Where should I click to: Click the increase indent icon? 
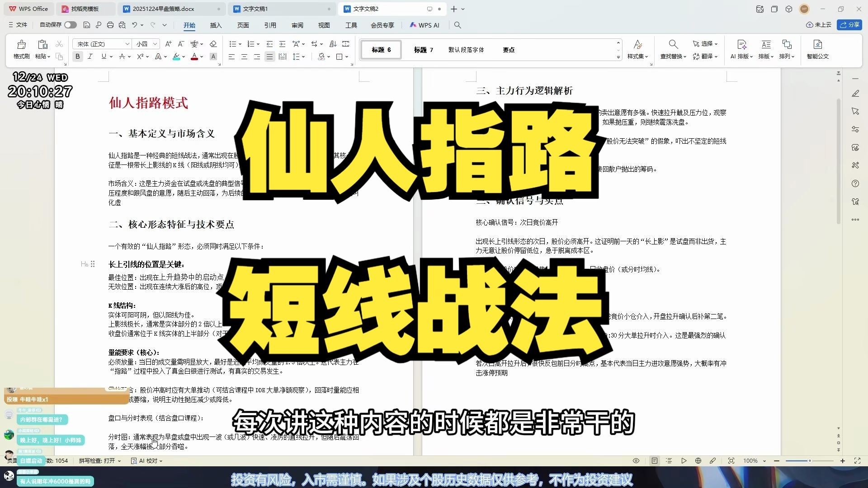click(282, 44)
